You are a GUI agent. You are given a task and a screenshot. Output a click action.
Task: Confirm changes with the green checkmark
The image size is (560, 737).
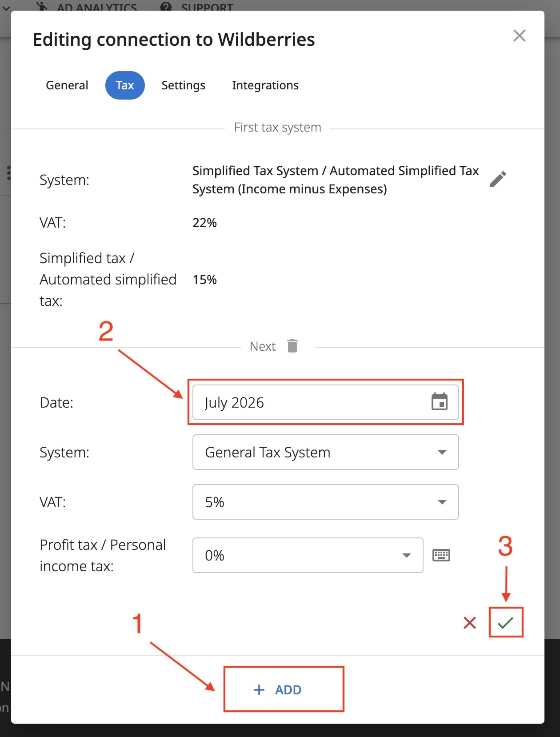(506, 623)
